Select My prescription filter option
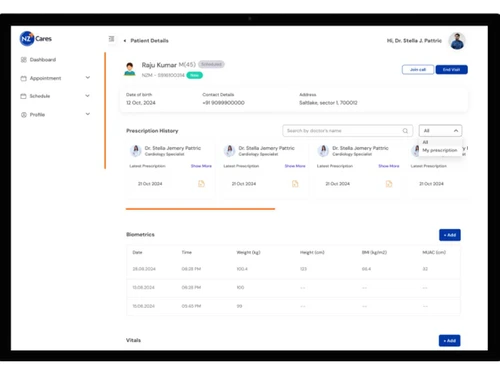500x375 pixels. tap(440, 150)
